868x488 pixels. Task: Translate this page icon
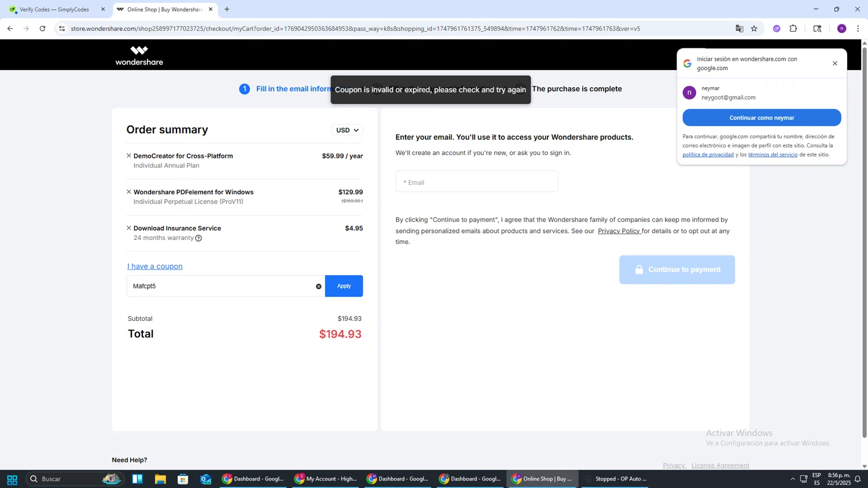(x=739, y=28)
